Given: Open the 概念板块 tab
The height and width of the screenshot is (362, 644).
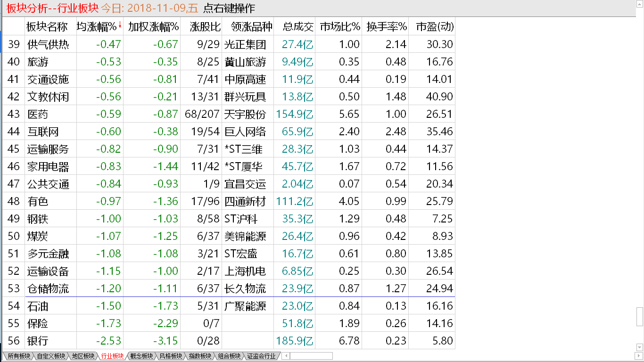Looking at the screenshot, I should click(141, 356).
